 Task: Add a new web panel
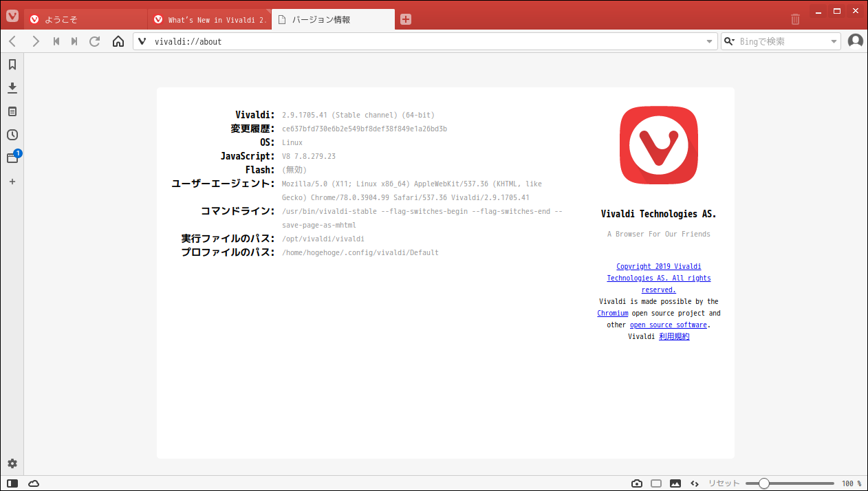(x=12, y=182)
